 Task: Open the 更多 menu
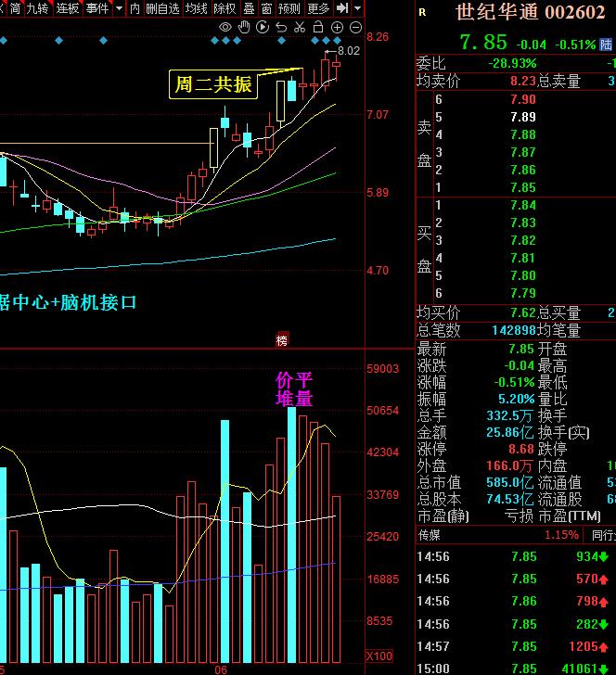[x=318, y=7]
